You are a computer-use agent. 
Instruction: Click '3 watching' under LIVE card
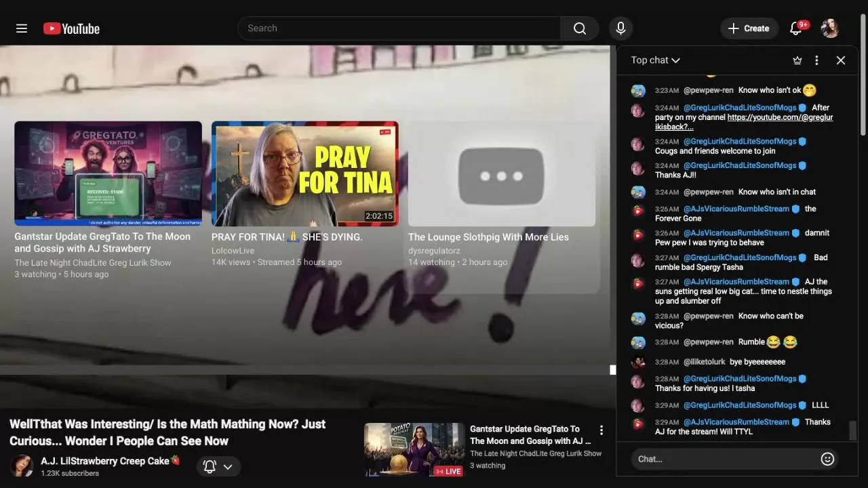tap(488, 466)
